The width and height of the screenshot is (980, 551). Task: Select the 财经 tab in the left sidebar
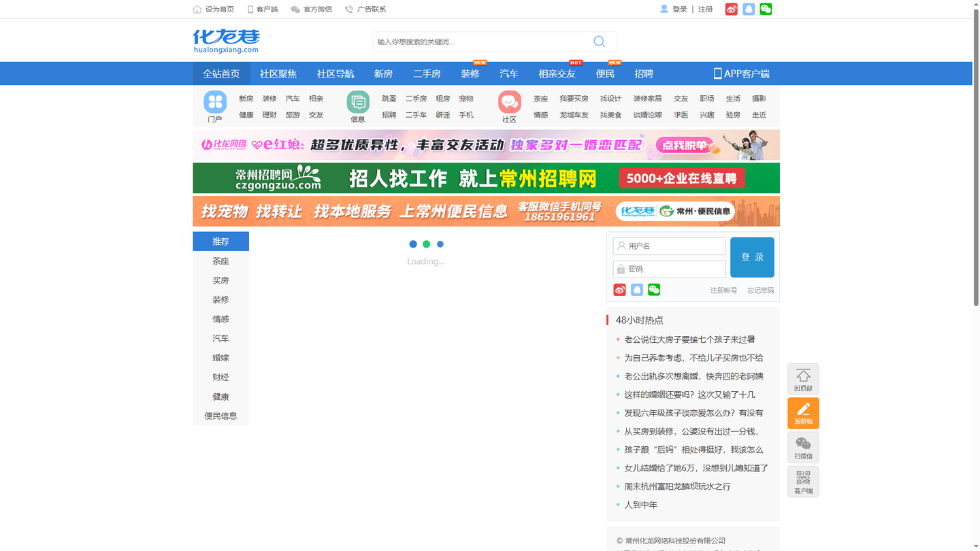[x=220, y=377]
